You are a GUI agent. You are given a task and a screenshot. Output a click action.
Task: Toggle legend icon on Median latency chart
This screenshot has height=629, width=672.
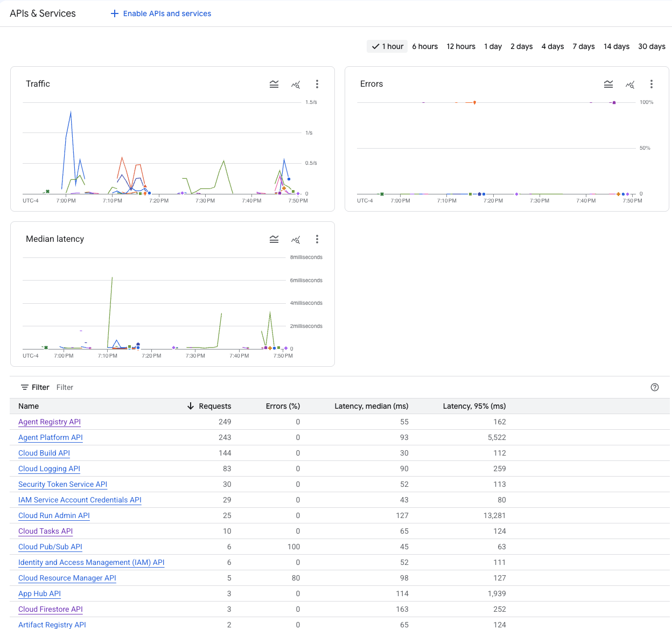point(274,239)
